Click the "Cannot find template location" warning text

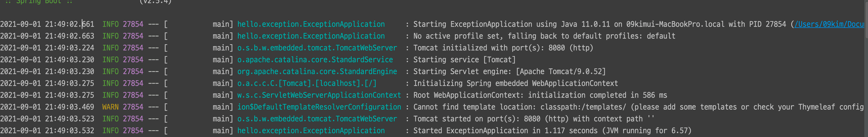click(638, 107)
